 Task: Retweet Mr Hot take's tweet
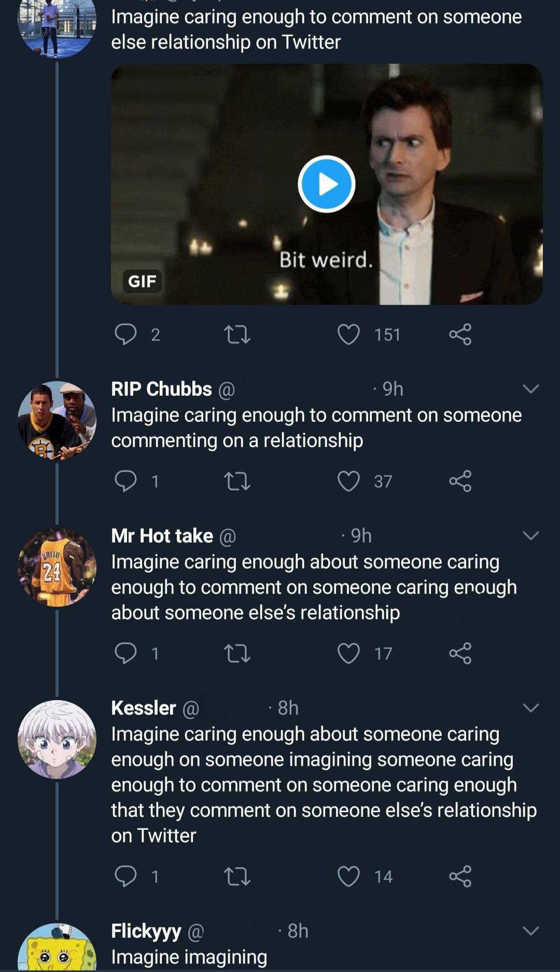coord(237,654)
